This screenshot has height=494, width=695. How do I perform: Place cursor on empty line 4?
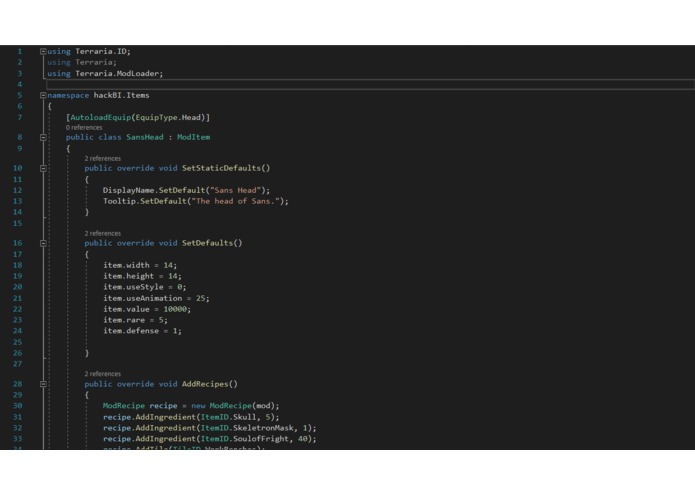[371, 84]
